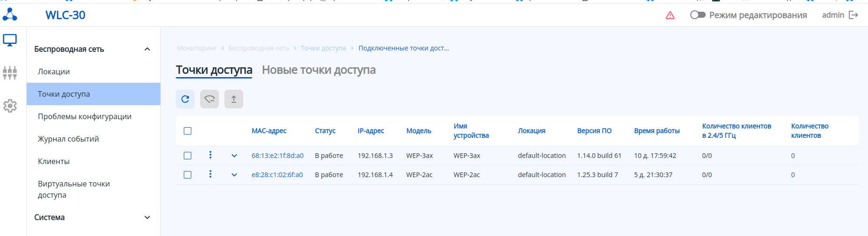This screenshot has width=868, height=236.
Task: Collapse the "Беспроводная сеть" sidebar section
Action: 147,49
